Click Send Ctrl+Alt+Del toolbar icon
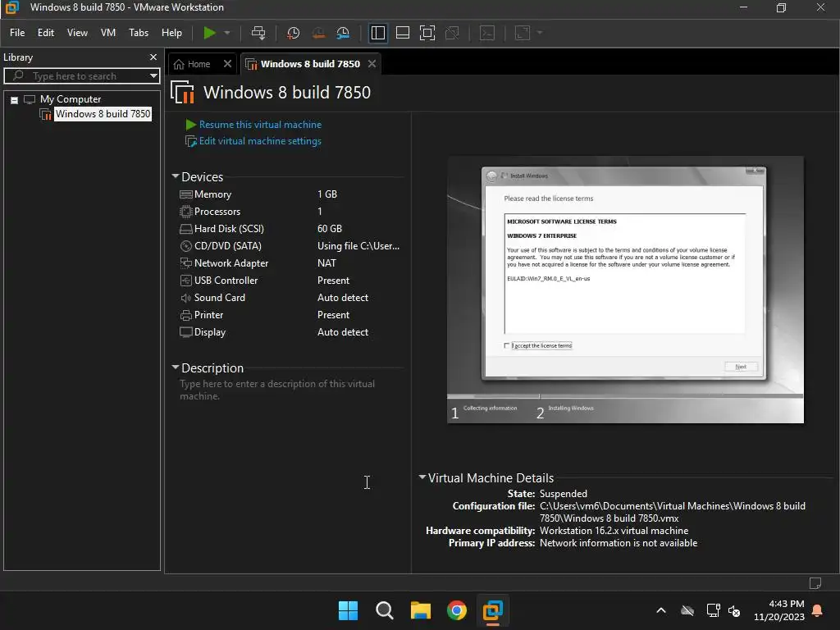The height and width of the screenshot is (630, 840). pos(258,33)
